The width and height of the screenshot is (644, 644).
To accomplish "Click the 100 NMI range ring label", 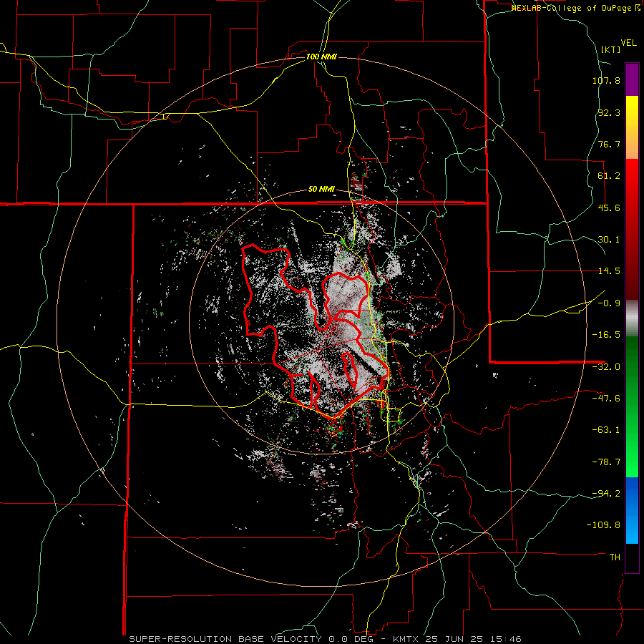I will click(x=321, y=57).
